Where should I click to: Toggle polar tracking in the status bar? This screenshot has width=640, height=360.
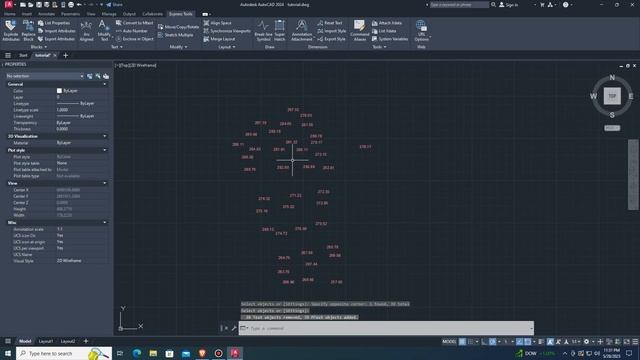pos(493,342)
